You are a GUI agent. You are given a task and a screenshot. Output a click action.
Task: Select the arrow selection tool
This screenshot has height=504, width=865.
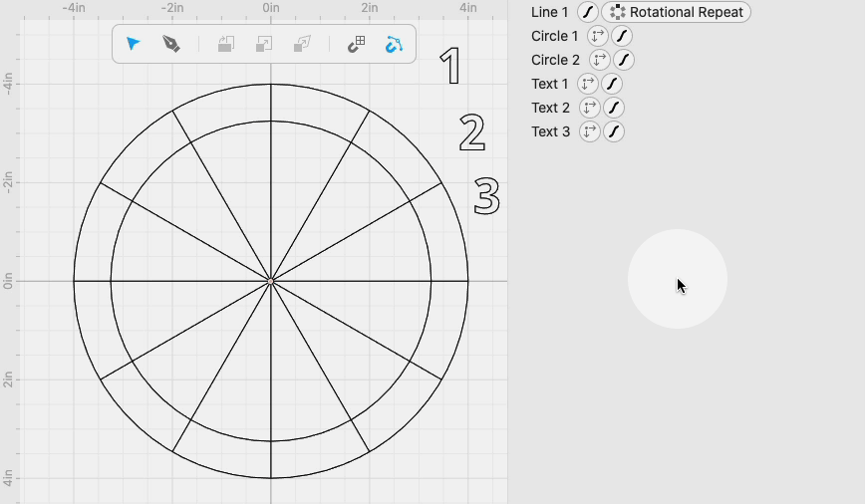coord(133,44)
